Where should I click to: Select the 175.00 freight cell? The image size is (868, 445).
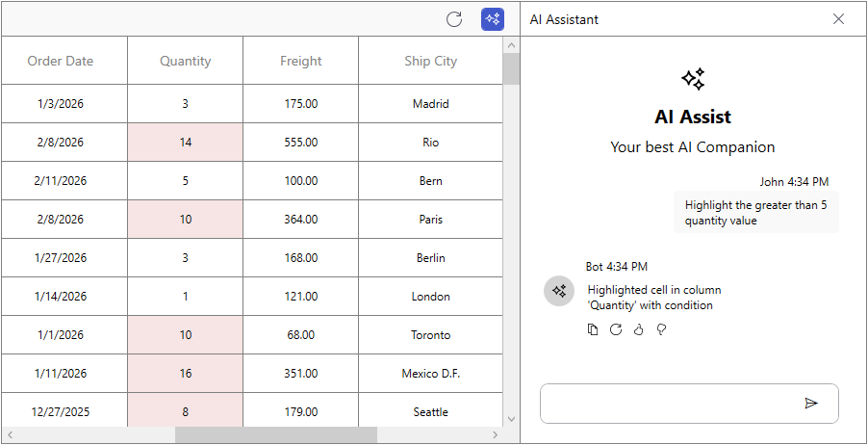click(x=300, y=104)
